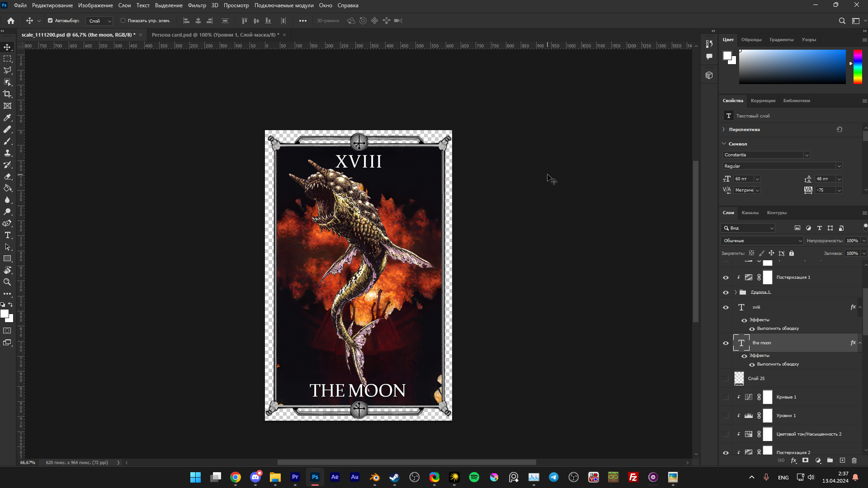Hide the Постеризация 1 layer
The image size is (868, 488).
coord(726,278)
